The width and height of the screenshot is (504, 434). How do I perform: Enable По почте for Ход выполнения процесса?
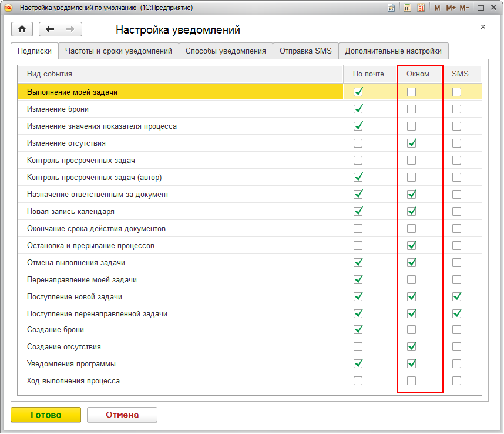pyautogui.click(x=358, y=381)
